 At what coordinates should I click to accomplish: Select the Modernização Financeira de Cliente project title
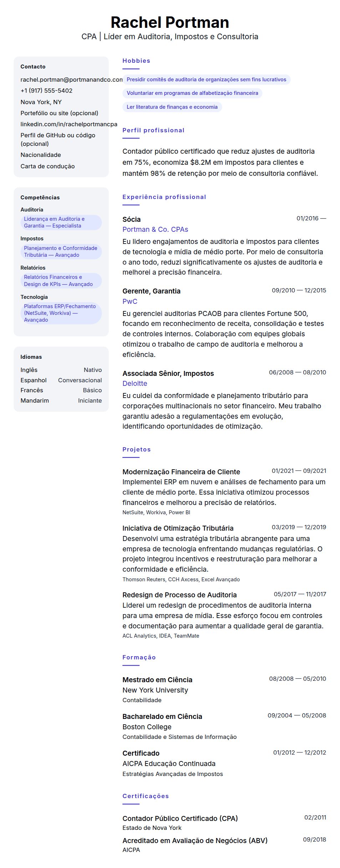(181, 472)
